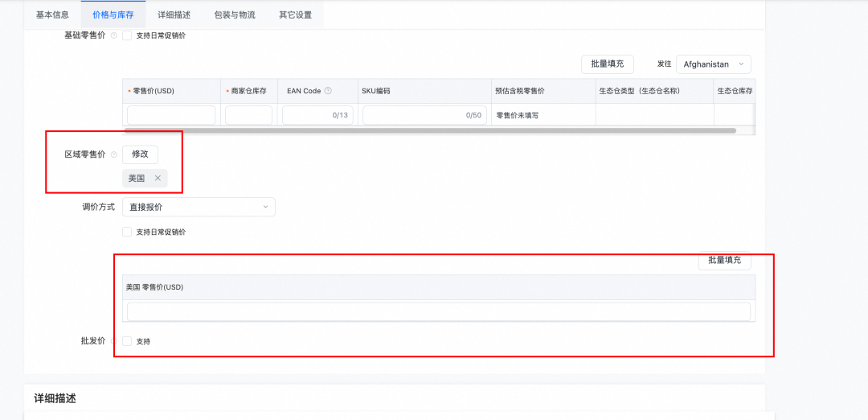The height and width of the screenshot is (420, 868).
Task: Check the 批发价 支持 checkbox
Action: (127, 341)
